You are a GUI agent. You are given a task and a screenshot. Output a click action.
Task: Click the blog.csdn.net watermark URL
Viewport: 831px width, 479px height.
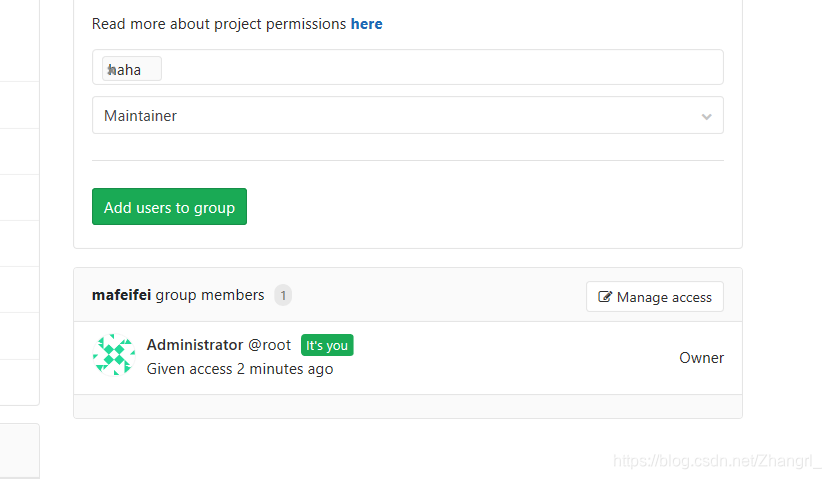pos(716,460)
